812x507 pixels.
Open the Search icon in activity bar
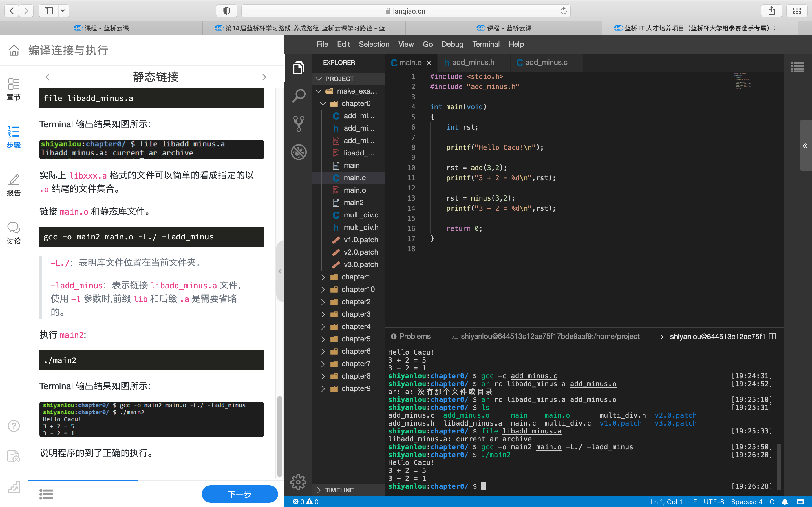pyautogui.click(x=298, y=96)
